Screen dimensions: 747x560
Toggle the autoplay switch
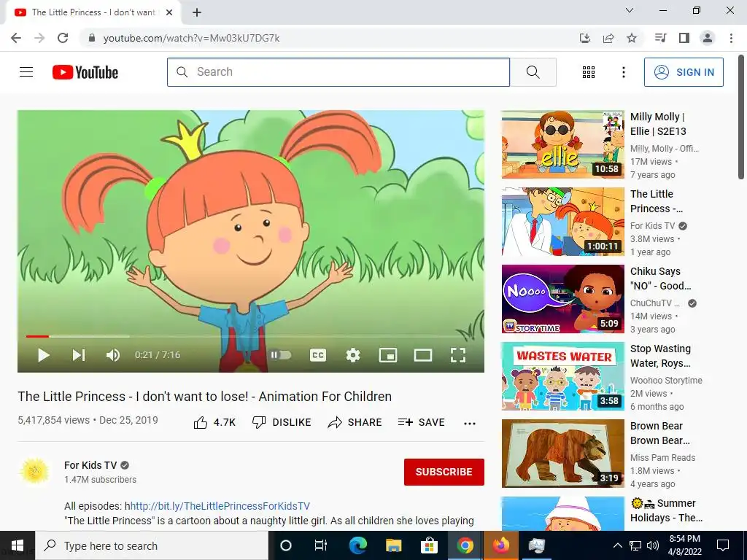[x=281, y=355]
